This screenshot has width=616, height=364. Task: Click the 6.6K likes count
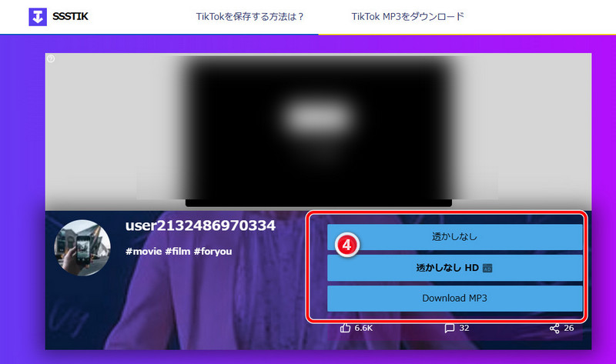pyautogui.click(x=363, y=328)
